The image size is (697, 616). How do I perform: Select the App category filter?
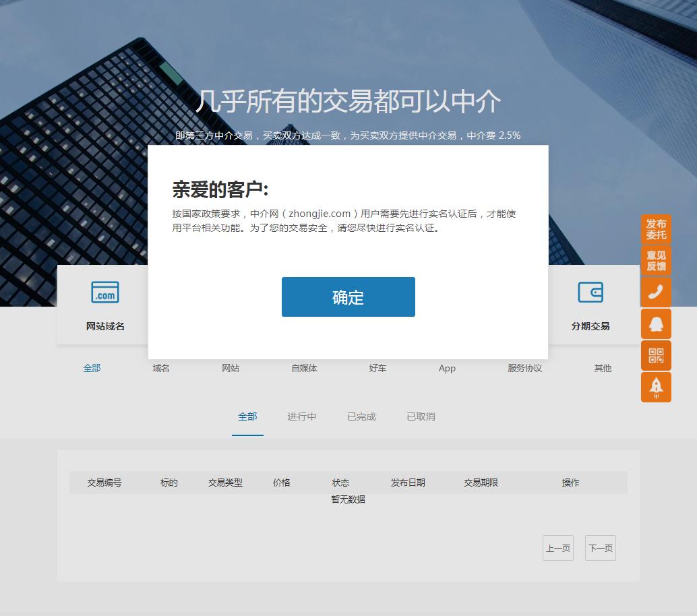pos(447,368)
